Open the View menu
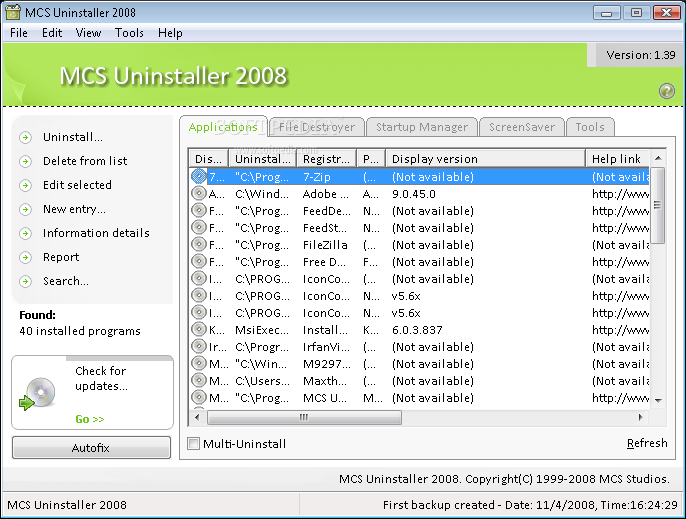Screen dimensions: 686x519 pos(88,33)
